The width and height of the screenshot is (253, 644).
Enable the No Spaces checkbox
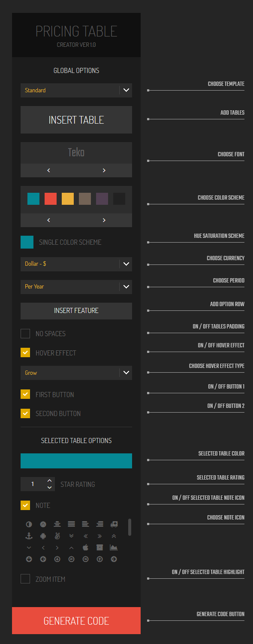point(25,334)
